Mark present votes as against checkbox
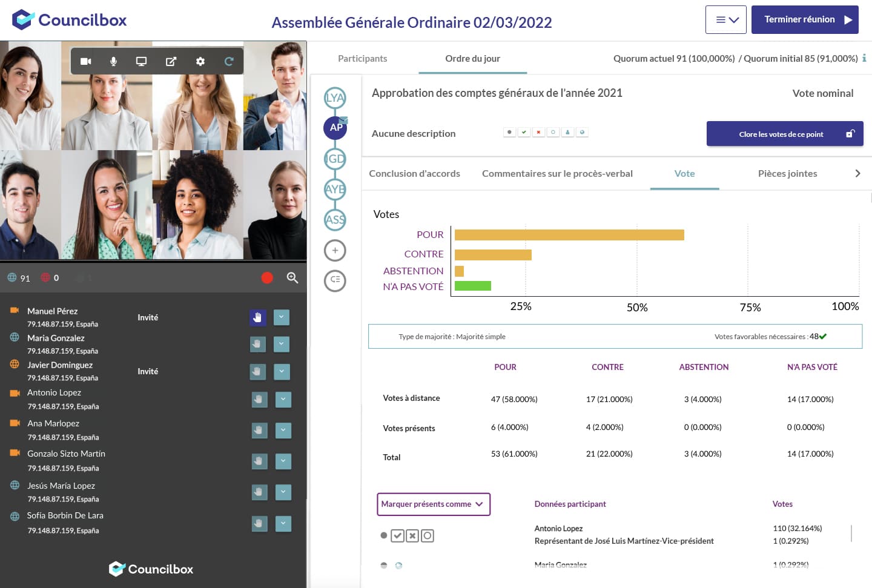The height and width of the screenshot is (588, 872). tap(412, 535)
